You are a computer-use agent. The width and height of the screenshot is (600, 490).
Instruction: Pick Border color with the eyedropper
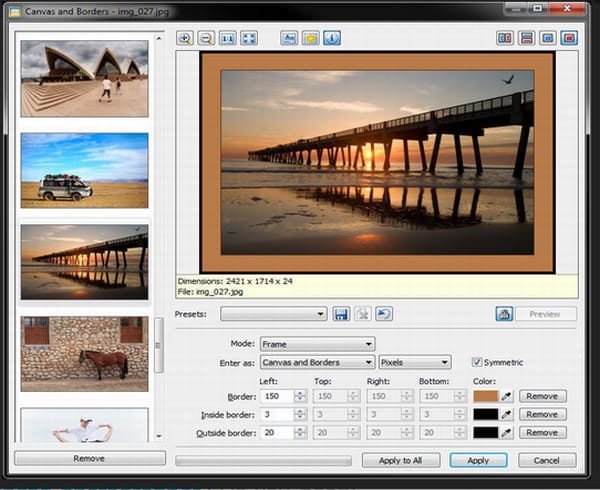point(507,396)
